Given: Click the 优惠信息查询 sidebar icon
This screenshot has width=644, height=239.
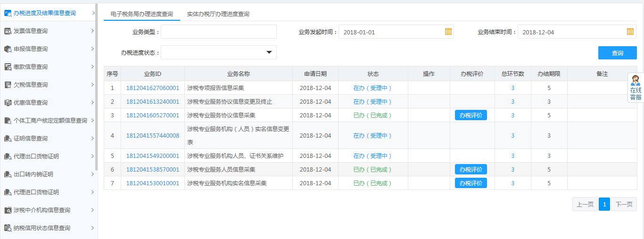Looking at the screenshot, I should [x=8, y=103].
